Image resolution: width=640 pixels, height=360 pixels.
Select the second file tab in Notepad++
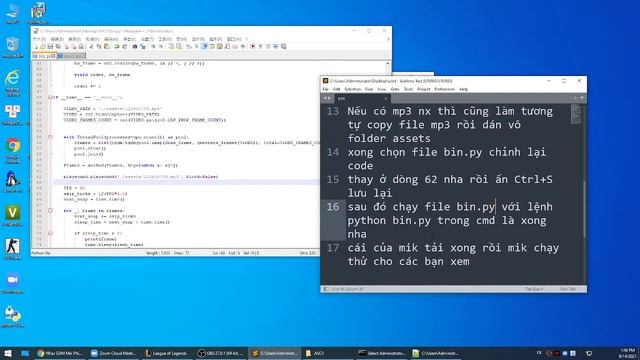(71, 56)
